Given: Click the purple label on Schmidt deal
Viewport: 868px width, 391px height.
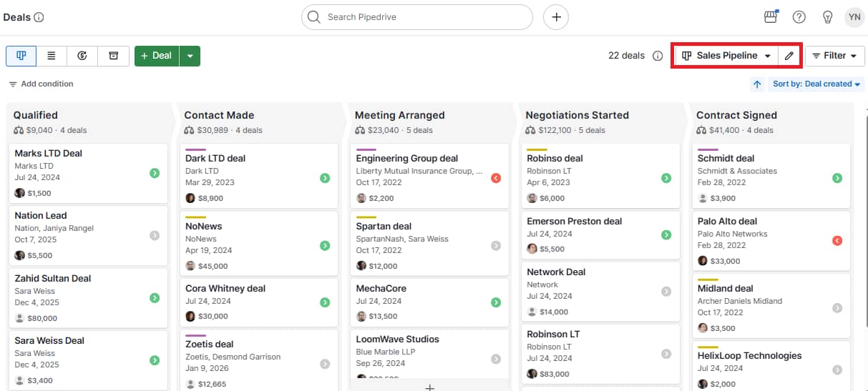Looking at the screenshot, I should coord(708,149).
